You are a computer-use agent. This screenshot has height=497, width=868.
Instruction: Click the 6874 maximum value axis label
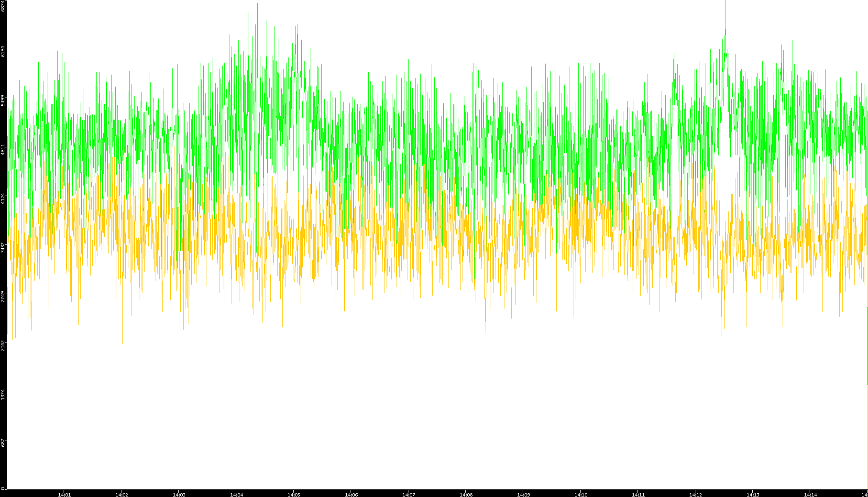pyautogui.click(x=3, y=6)
